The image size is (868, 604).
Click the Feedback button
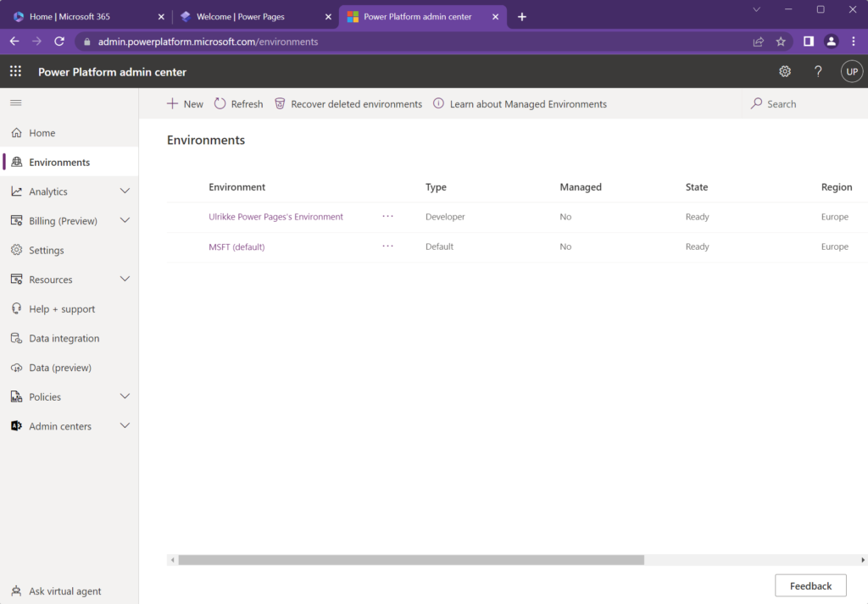[810, 585]
